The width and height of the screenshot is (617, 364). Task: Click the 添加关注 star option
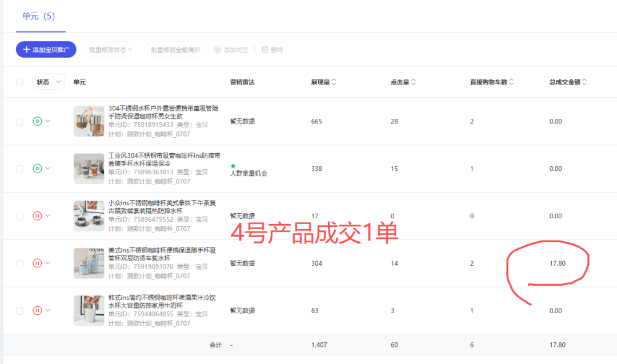(x=231, y=50)
